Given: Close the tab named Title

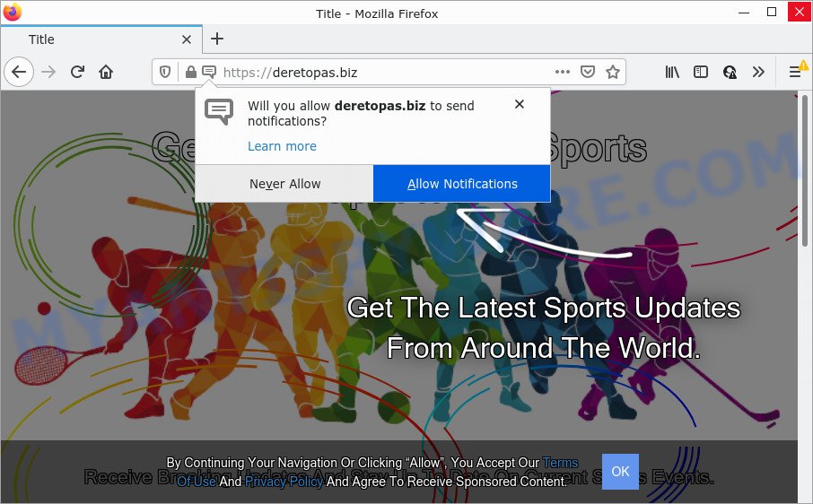Looking at the screenshot, I should 187,39.
